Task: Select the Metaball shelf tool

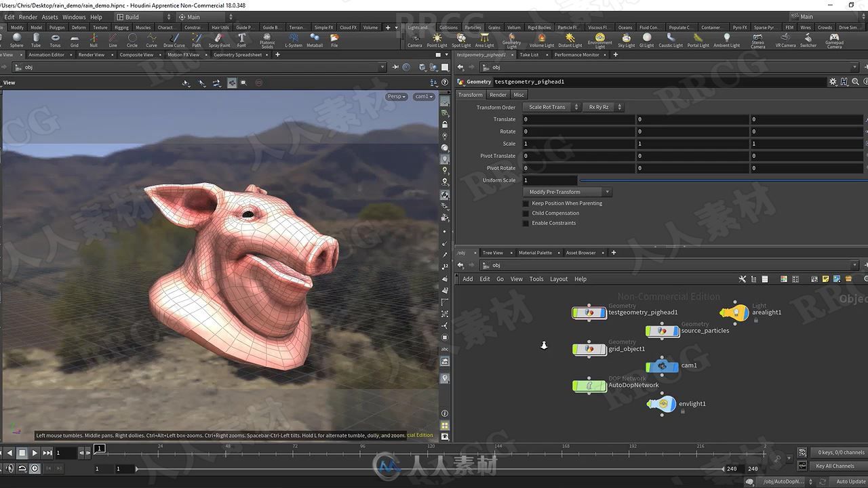Action: 315,40
